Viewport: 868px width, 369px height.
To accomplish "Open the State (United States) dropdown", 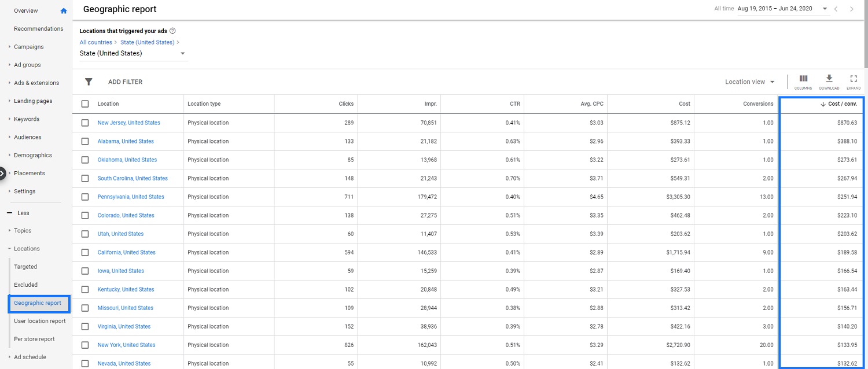I will [133, 53].
